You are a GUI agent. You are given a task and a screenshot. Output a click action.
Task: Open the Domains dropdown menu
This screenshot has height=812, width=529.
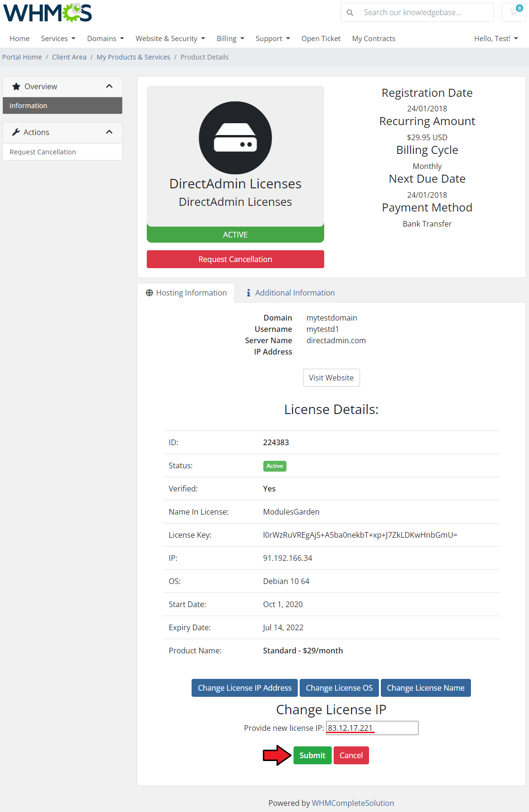click(x=106, y=39)
